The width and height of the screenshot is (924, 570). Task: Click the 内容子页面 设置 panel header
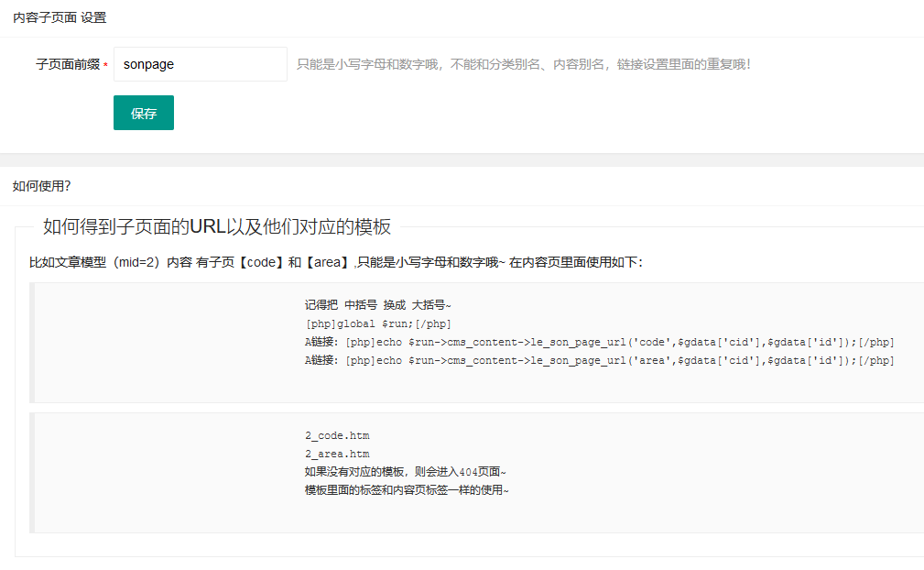59,17
